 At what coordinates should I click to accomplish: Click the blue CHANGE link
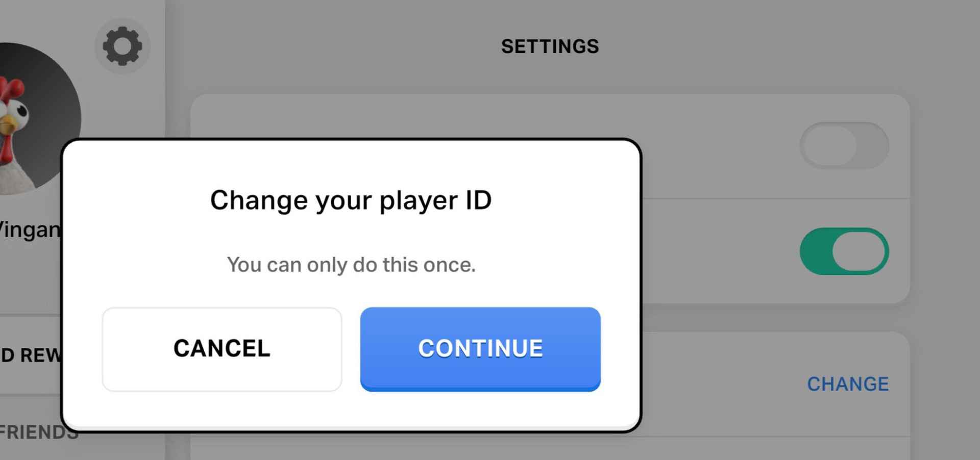(847, 384)
